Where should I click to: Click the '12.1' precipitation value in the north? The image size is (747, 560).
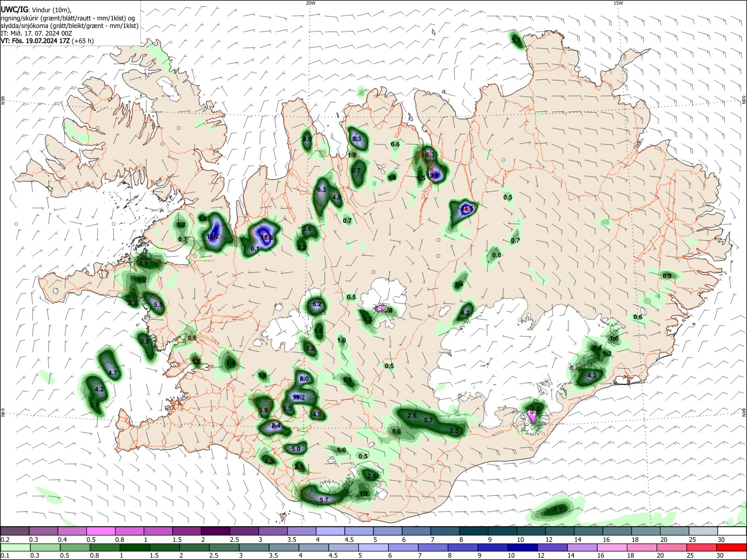point(434,175)
